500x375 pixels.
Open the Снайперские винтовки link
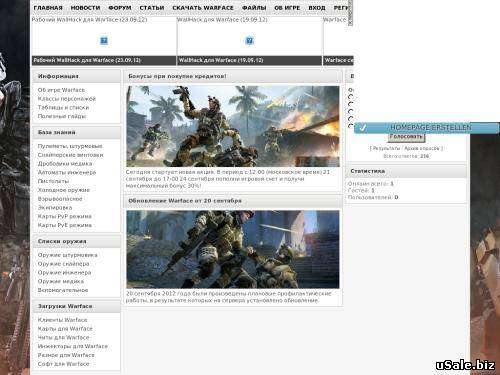point(70,155)
